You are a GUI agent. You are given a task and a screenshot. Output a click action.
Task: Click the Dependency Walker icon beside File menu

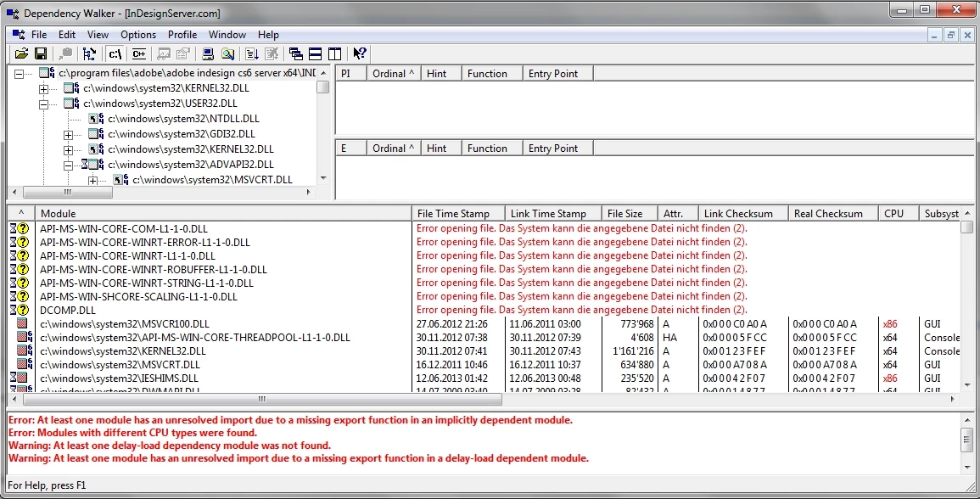coord(19,35)
